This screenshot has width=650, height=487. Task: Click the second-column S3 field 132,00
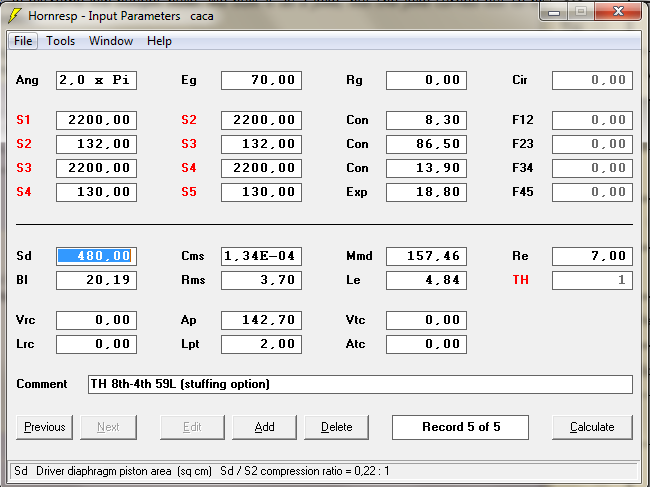pos(261,144)
